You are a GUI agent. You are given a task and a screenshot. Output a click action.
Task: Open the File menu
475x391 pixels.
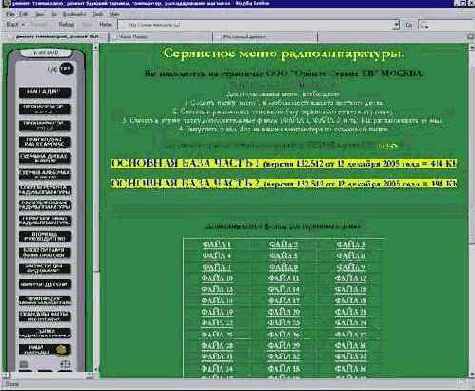pyautogui.click(x=10, y=14)
